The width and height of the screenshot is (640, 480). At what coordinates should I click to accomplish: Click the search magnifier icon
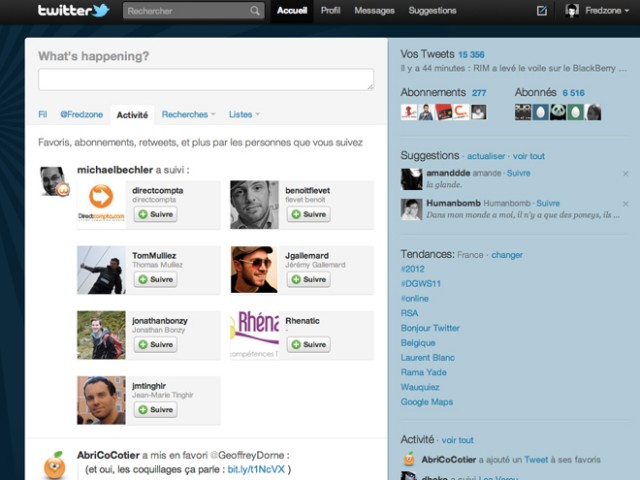(255, 11)
